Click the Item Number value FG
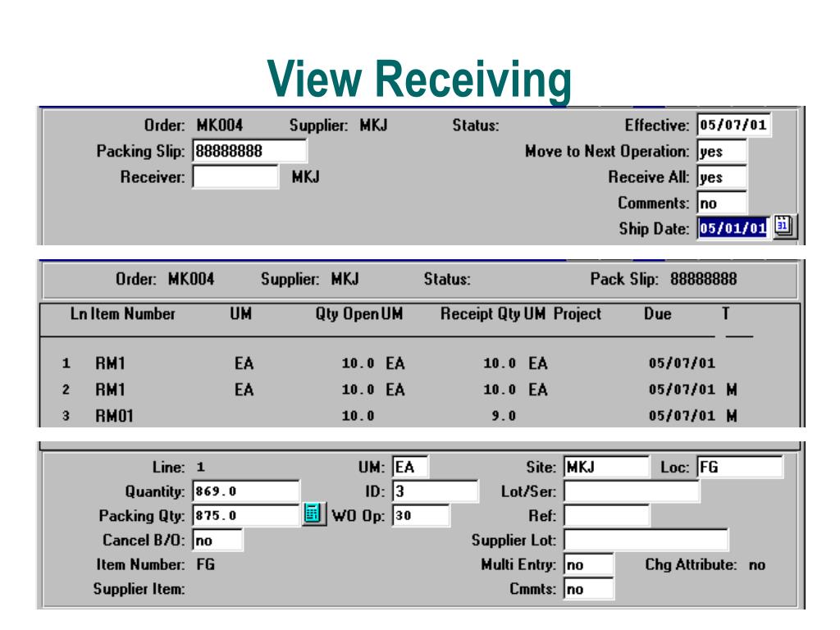Screen dimensions: 840x630 click(x=206, y=564)
